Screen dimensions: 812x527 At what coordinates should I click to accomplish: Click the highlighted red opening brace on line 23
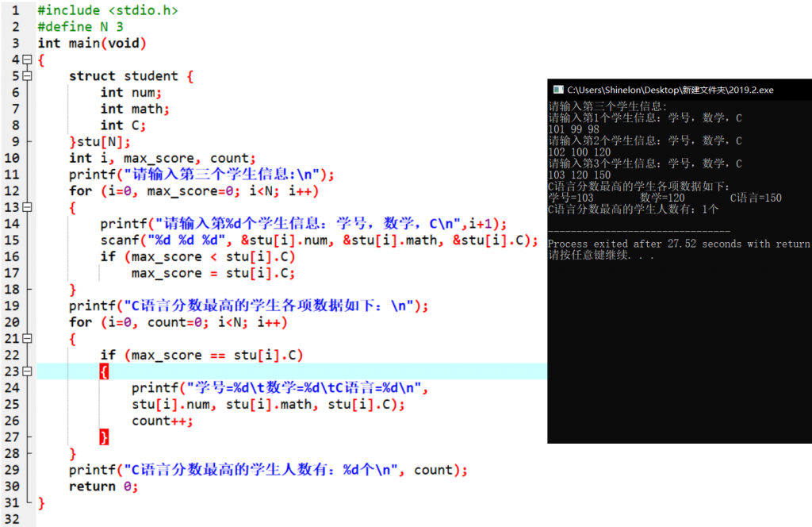tap(104, 371)
